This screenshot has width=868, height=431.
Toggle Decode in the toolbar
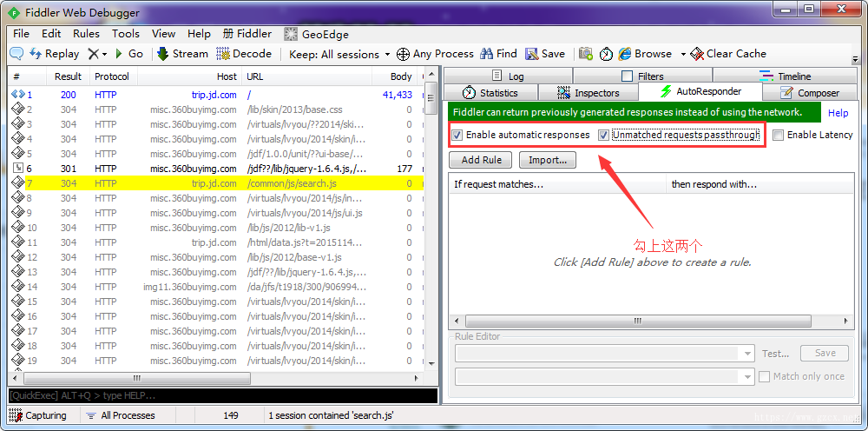[244, 54]
